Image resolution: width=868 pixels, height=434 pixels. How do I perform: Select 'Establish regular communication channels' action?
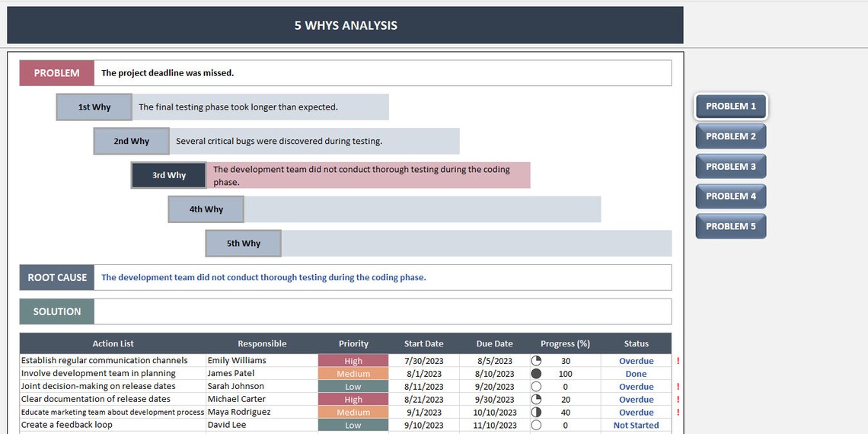[x=113, y=360]
